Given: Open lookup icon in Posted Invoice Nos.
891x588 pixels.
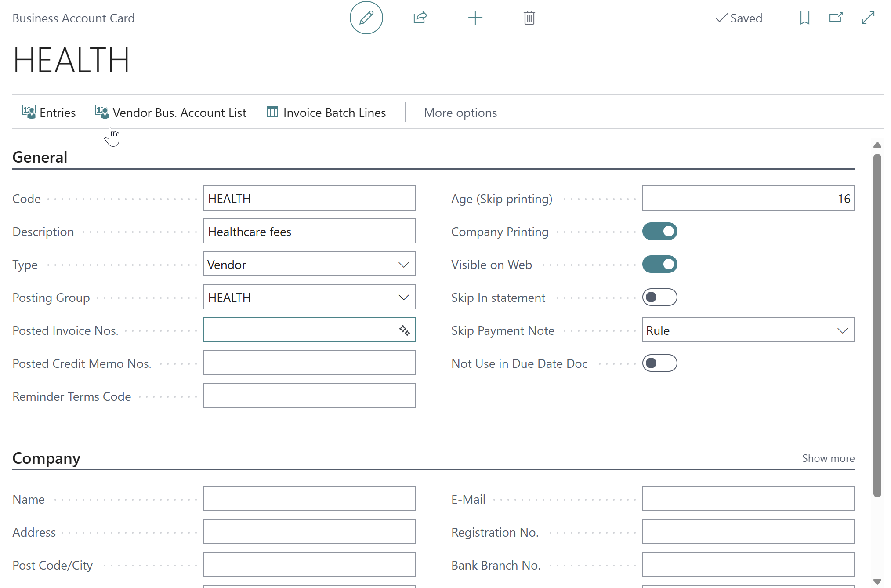Looking at the screenshot, I should pos(405,330).
